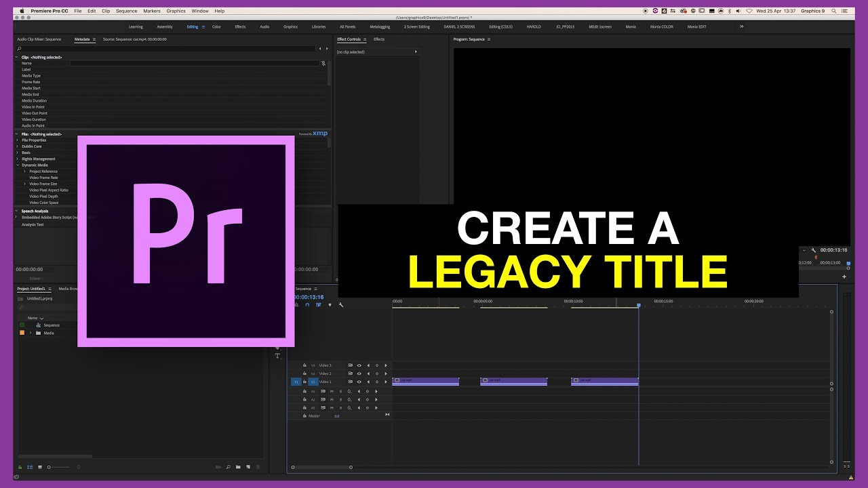Screen dimensions: 868x488
Task: Expand the Media bin in Project panel
Action: pyautogui.click(x=30, y=333)
